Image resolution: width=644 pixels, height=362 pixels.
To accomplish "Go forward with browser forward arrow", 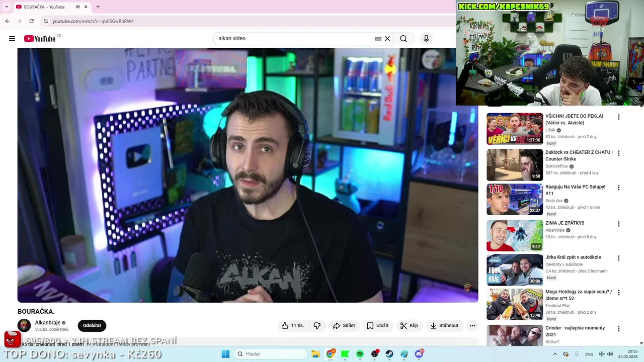I will point(19,21).
